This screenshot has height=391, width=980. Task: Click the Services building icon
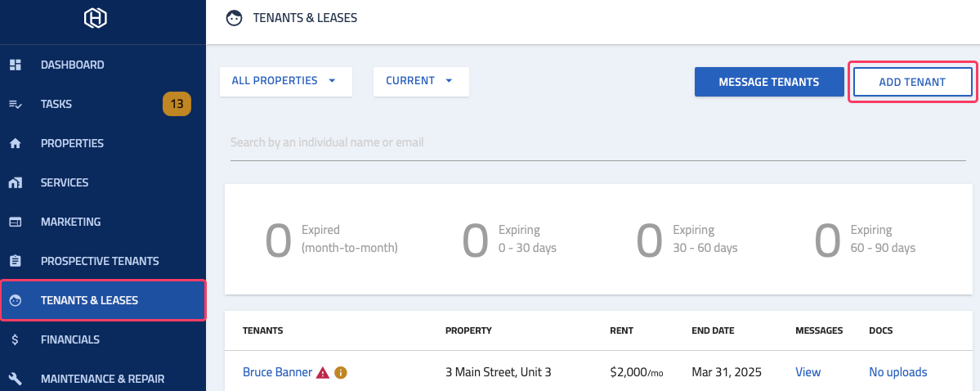tap(16, 182)
